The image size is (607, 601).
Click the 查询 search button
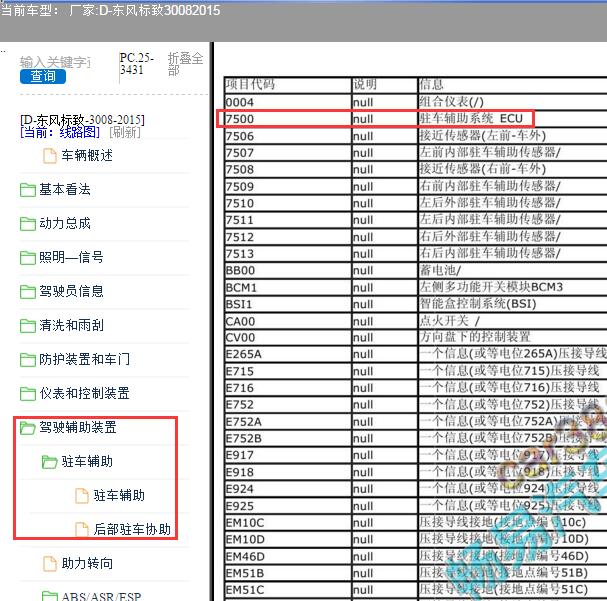43,76
